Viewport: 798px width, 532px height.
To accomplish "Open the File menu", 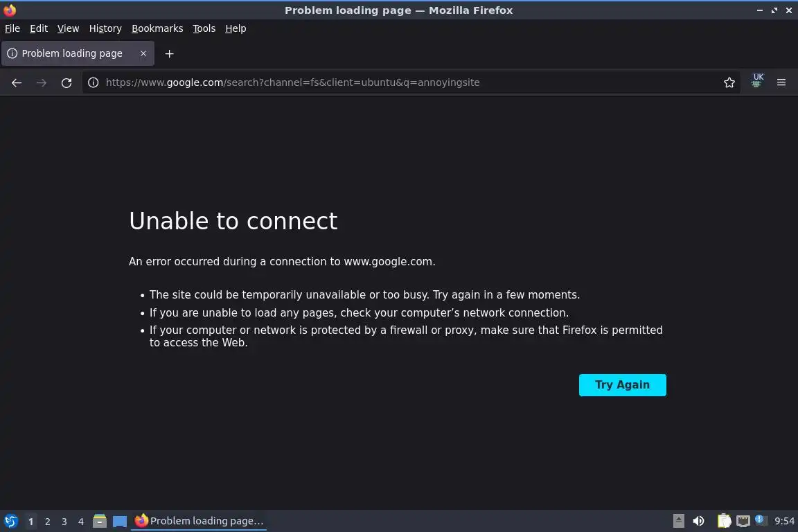I will (x=12, y=28).
